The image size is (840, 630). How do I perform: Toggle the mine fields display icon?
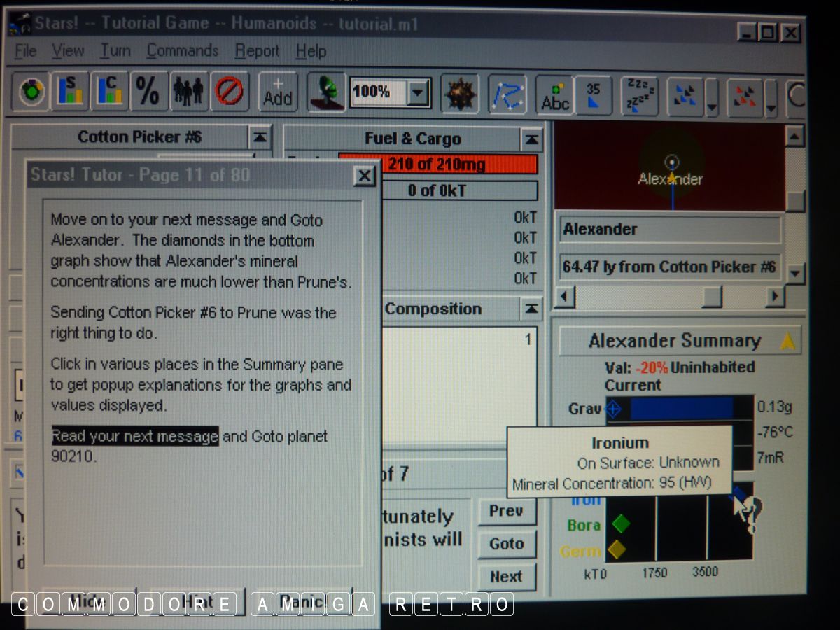coord(460,94)
